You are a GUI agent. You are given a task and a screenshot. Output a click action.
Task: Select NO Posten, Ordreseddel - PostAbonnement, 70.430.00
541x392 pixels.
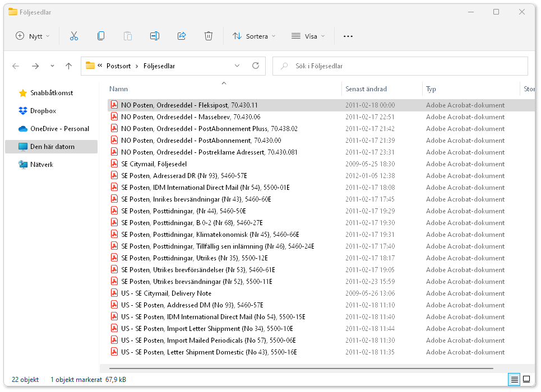pos(321,141)
